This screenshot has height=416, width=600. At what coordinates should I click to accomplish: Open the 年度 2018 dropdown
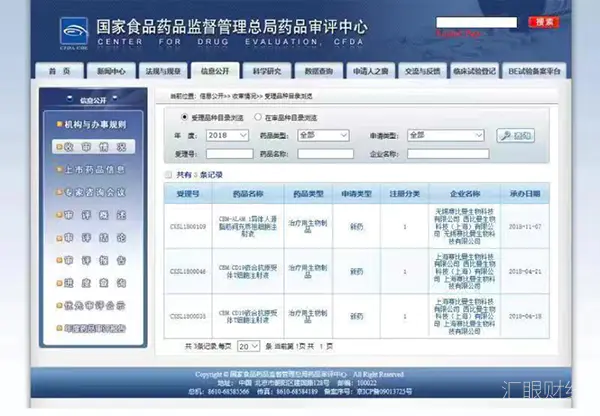pos(227,135)
